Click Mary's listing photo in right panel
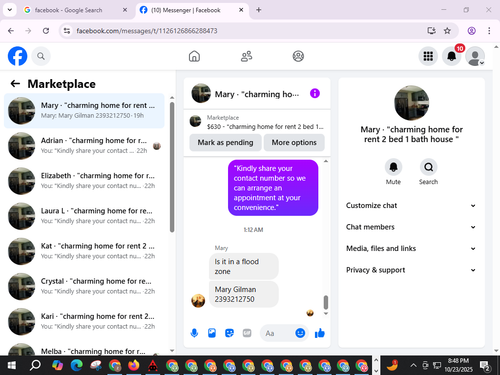Image resolution: width=500 pixels, height=375 pixels. point(411,103)
